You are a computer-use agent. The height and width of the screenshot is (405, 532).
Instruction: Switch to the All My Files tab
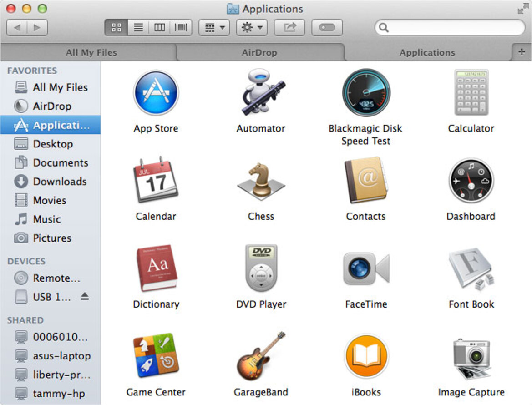tap(89, 53)
